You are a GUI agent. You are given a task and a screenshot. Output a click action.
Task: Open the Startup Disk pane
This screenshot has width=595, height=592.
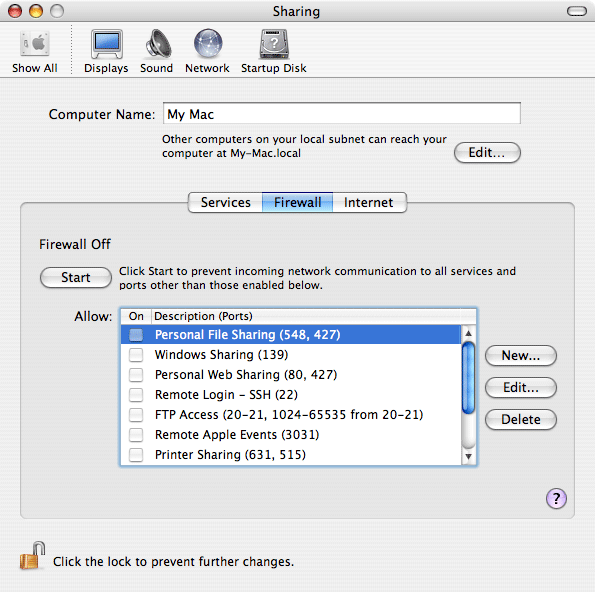coord(274,52)
